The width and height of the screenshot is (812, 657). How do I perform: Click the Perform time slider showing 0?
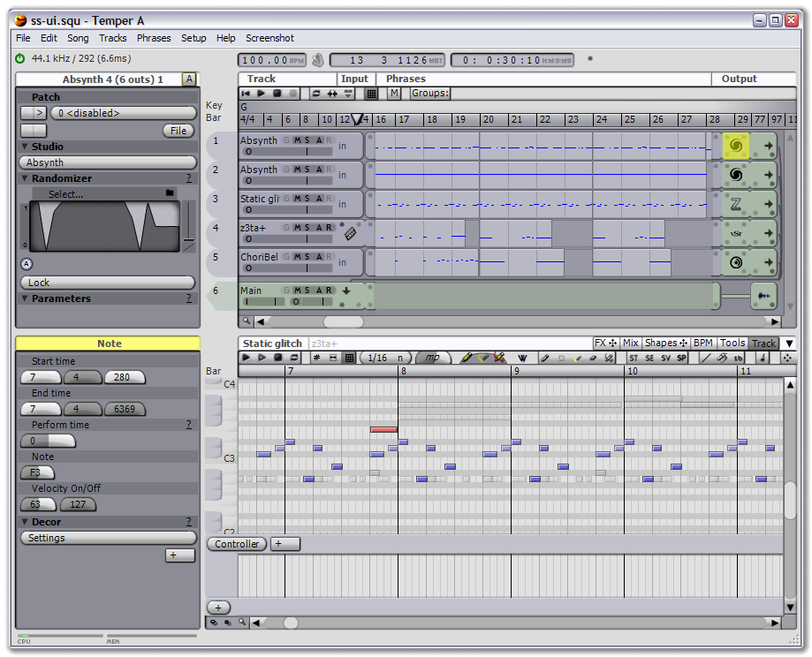pyautogui.click(x=48, y=442)
